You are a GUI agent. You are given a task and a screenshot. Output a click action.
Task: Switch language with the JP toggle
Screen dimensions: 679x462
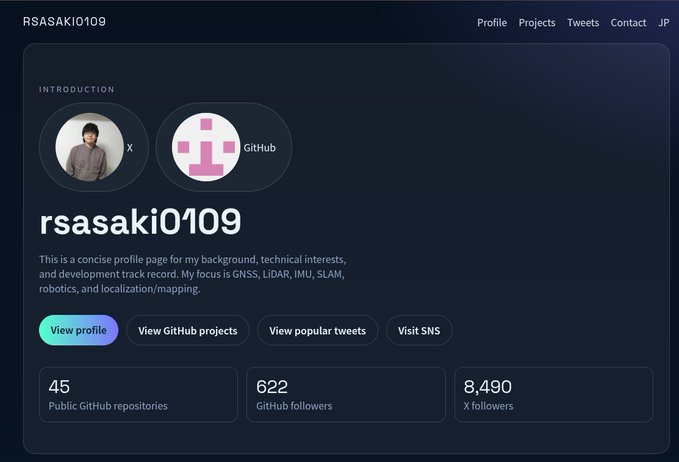(663, 23)
